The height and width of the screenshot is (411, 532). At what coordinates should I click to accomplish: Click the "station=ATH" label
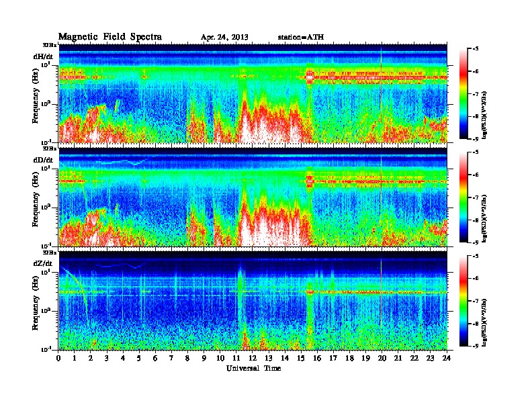(x=301, y=37)
